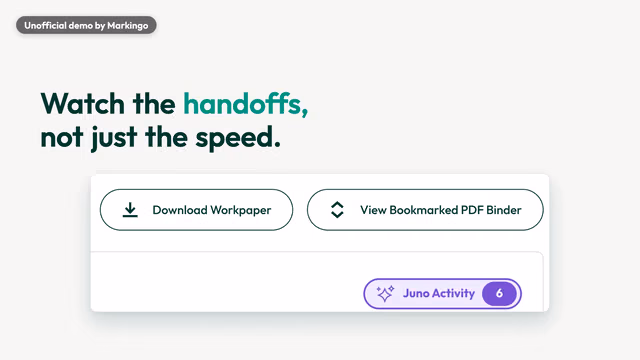This screenshot has width=640, height=360.
Task: Click the Unofficial demo by Markingo badge
Action: 86,25
